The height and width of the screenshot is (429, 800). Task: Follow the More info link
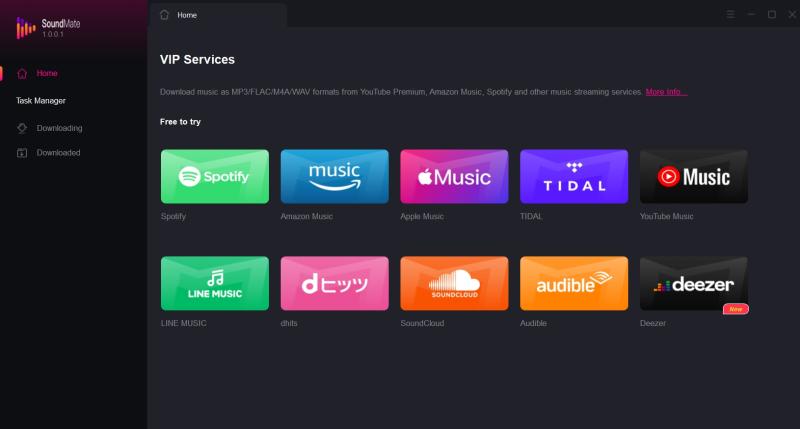[x=666, y=92]
